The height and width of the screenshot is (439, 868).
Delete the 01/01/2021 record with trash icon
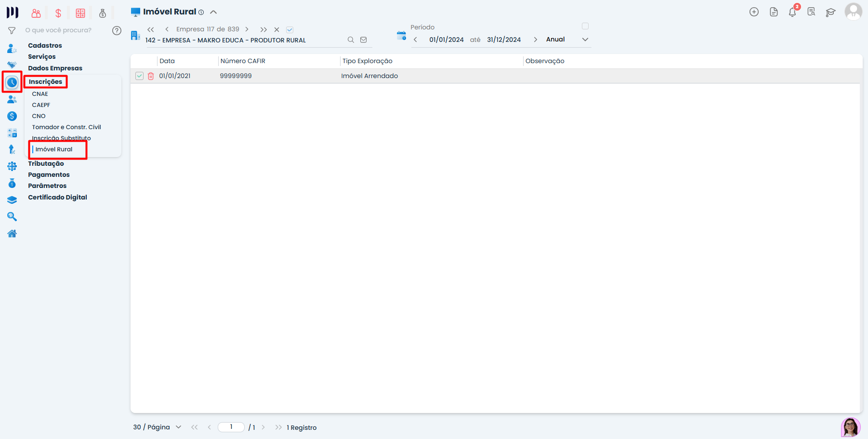151,76
